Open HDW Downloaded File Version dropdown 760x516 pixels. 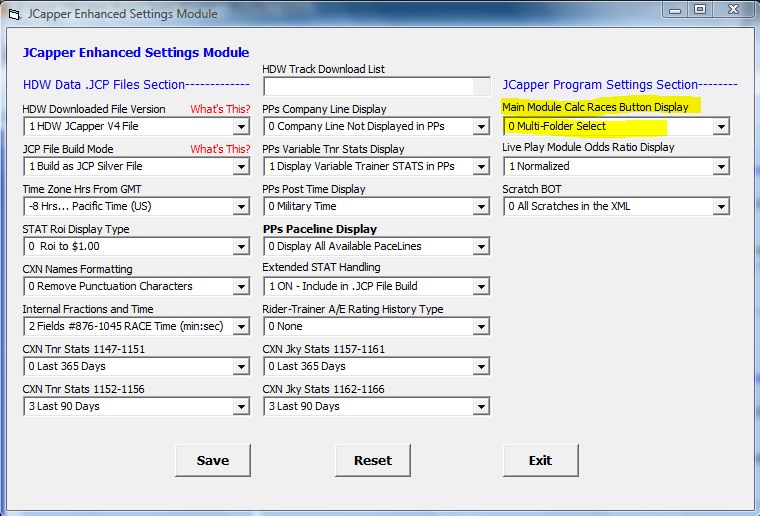(241, 127)
